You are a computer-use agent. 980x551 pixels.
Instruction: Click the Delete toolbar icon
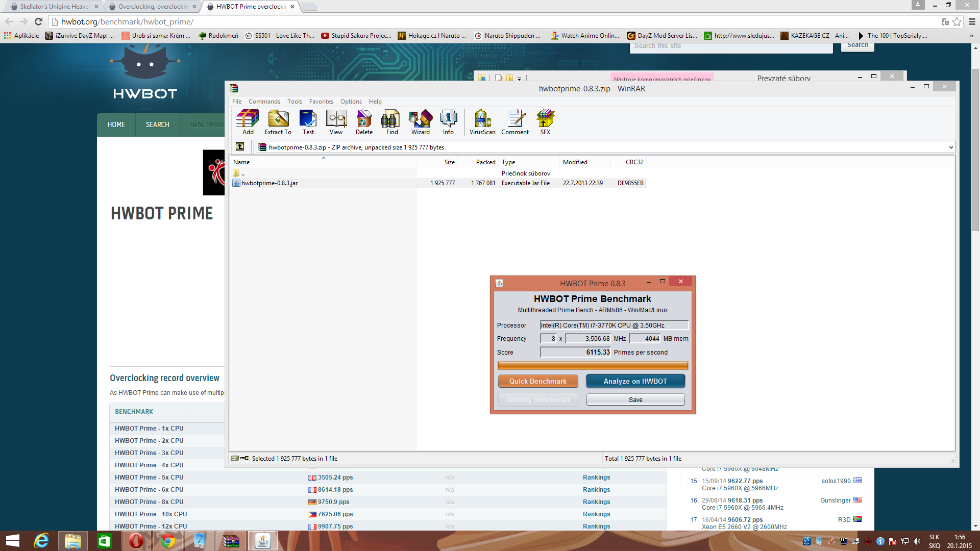[364, 122]
